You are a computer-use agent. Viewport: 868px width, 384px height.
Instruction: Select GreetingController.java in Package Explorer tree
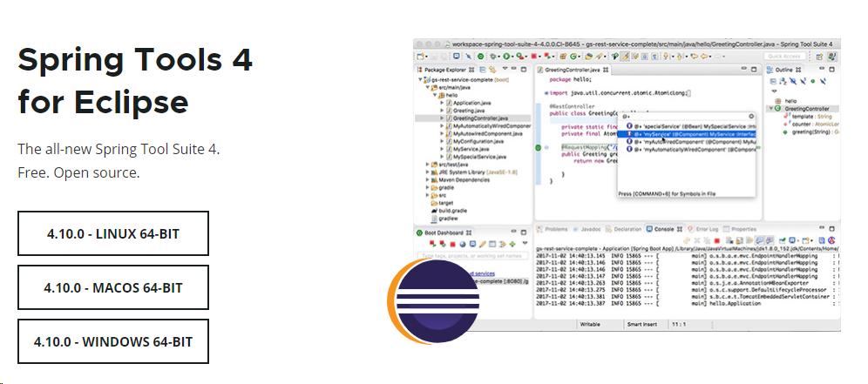tap(480, 118)
